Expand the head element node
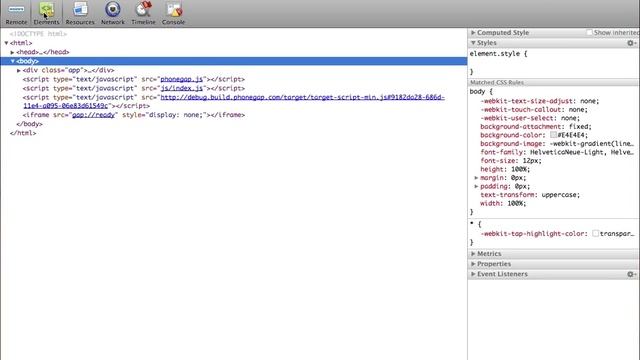640x360 pixels. [x=13, y=52]
